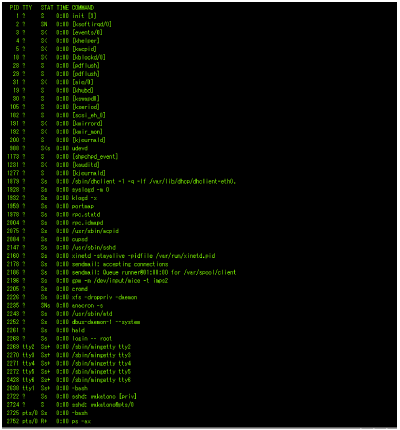Click the [khelper] process entry
The width and height of the screenshot is (400, 430).
tap(86, 41)
